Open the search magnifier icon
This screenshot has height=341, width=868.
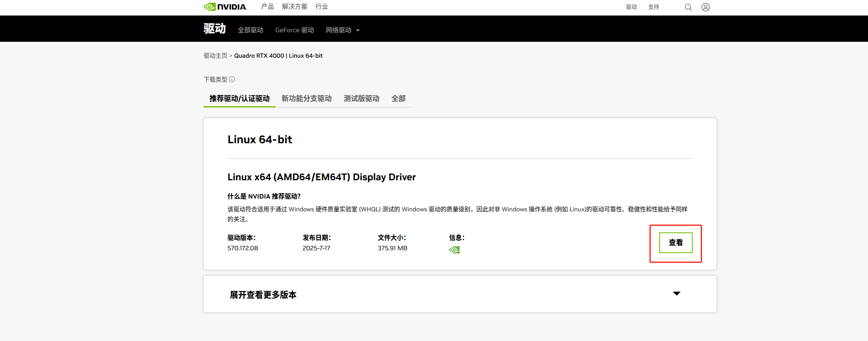[x=688, y=7]
